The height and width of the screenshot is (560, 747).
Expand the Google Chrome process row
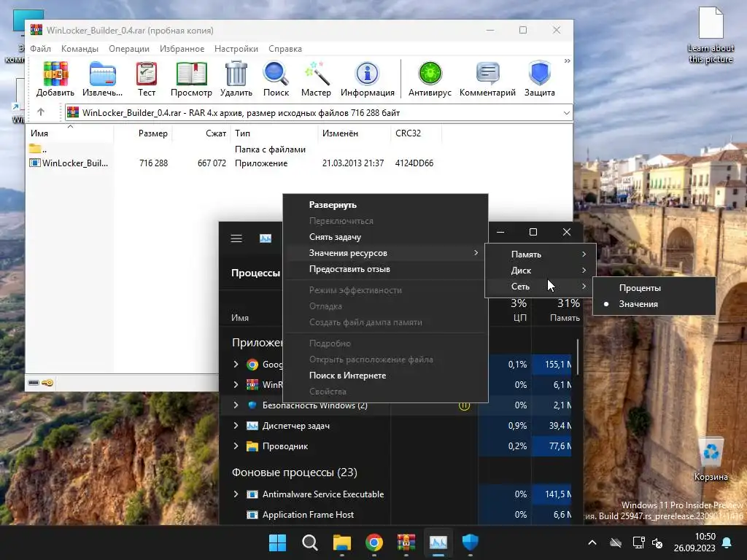pyautogui.click(x=236, y=365)
